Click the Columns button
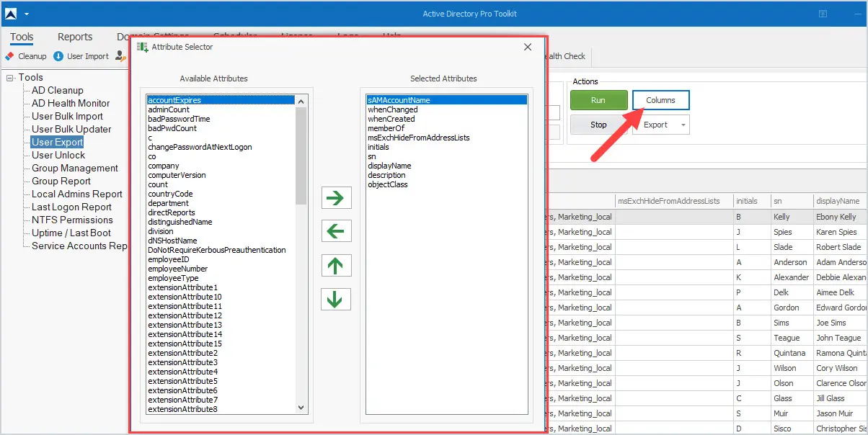 (x=660, y=100)
